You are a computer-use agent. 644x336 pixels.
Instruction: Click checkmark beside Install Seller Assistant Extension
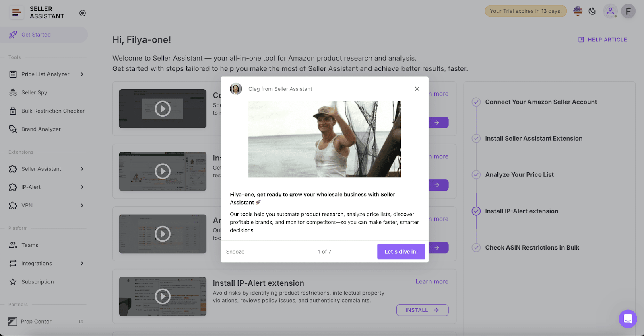point(476,139)
